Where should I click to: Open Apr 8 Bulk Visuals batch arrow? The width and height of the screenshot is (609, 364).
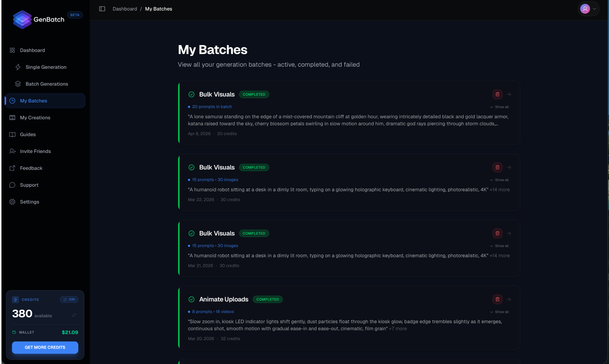509,94
